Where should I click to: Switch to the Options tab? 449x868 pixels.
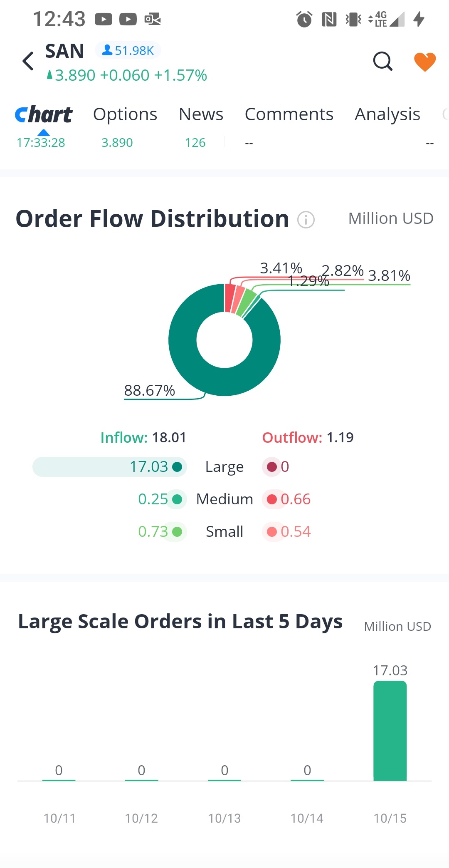pos(125,114)
